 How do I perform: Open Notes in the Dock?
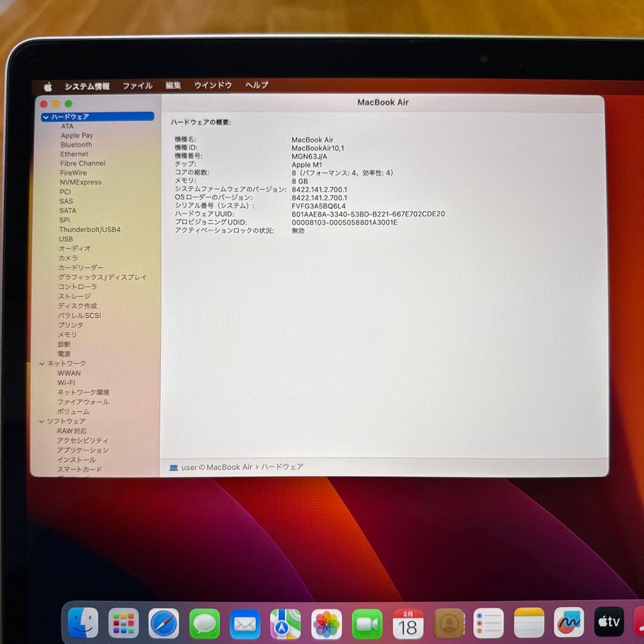528,623
